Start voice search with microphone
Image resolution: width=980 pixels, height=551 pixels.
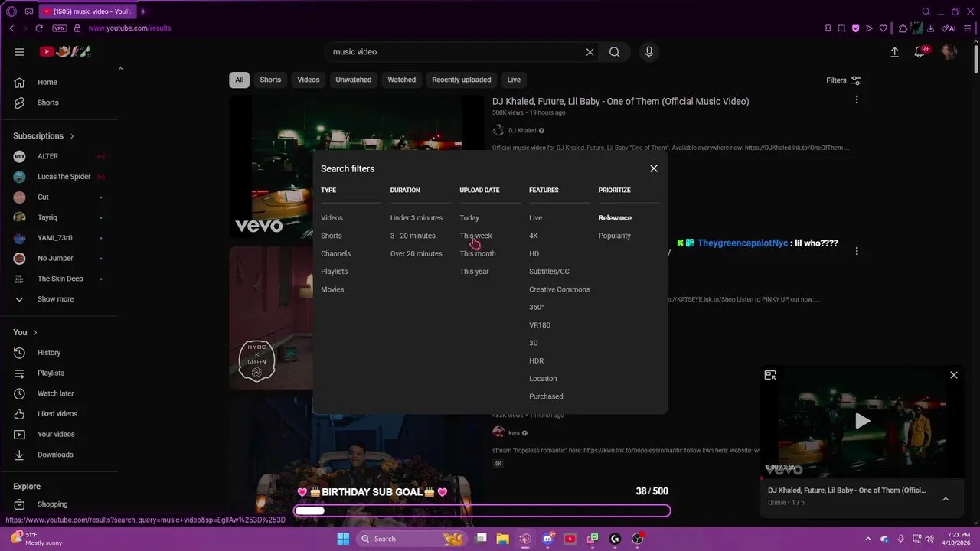648,52
